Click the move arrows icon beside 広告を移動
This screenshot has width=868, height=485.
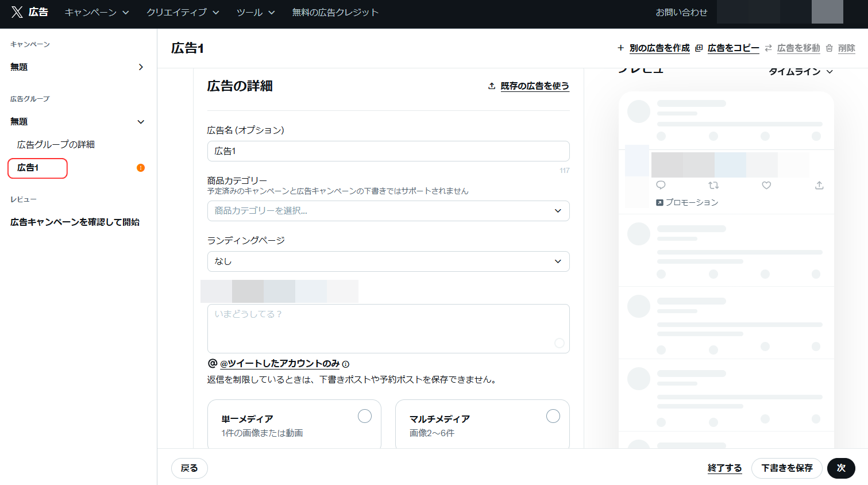point(769,48)
